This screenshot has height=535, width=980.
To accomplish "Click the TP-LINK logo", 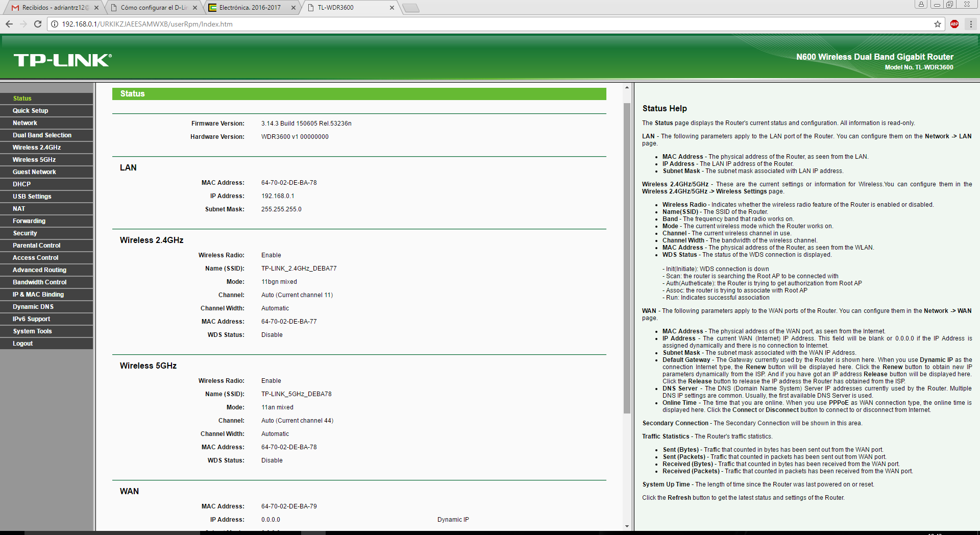I will tap(63, 60).
